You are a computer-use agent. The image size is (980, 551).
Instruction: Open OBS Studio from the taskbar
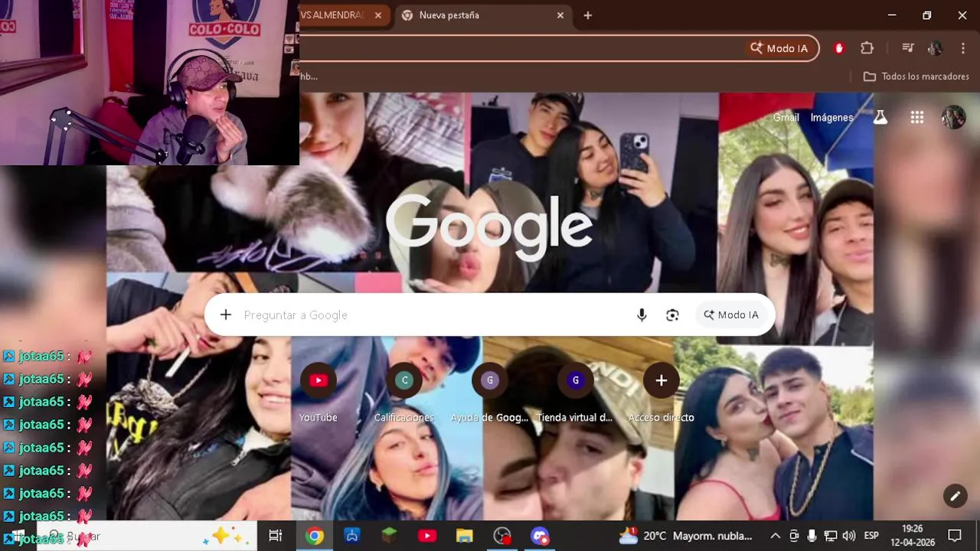pyautogui.click(x=502, y=536)
